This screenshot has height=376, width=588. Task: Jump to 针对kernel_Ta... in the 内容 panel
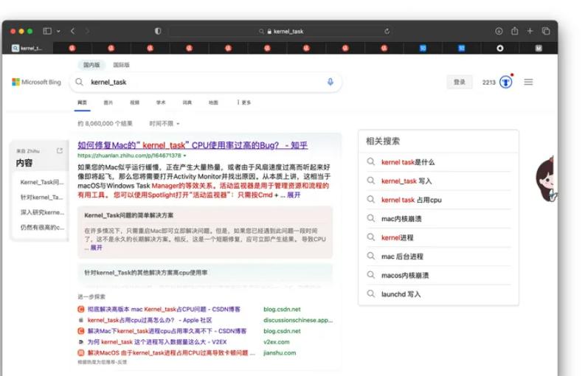41,197
